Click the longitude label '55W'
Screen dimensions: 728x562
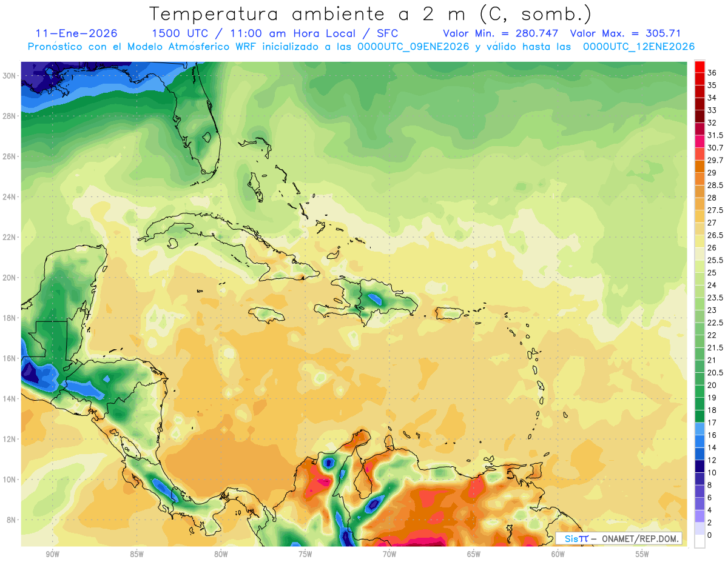tap(642, 554)
